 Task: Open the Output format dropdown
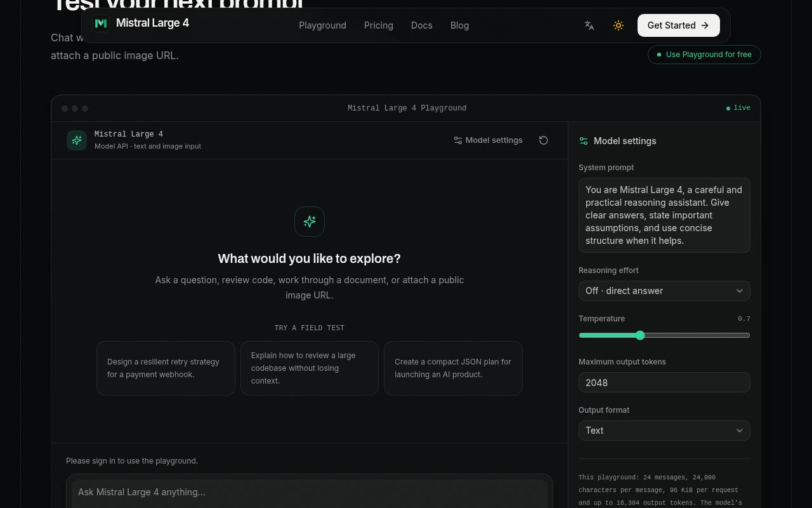click(x=664, y=431)
